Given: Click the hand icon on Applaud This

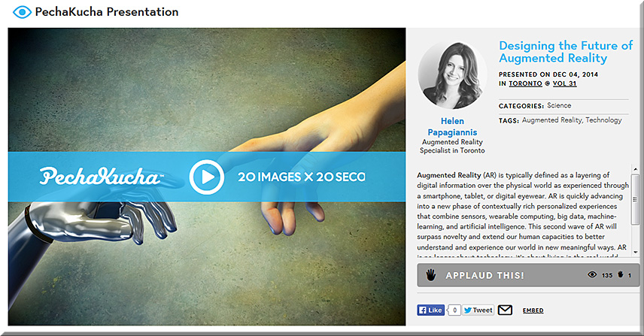Looking at the screenshot, I should (430, 275).
